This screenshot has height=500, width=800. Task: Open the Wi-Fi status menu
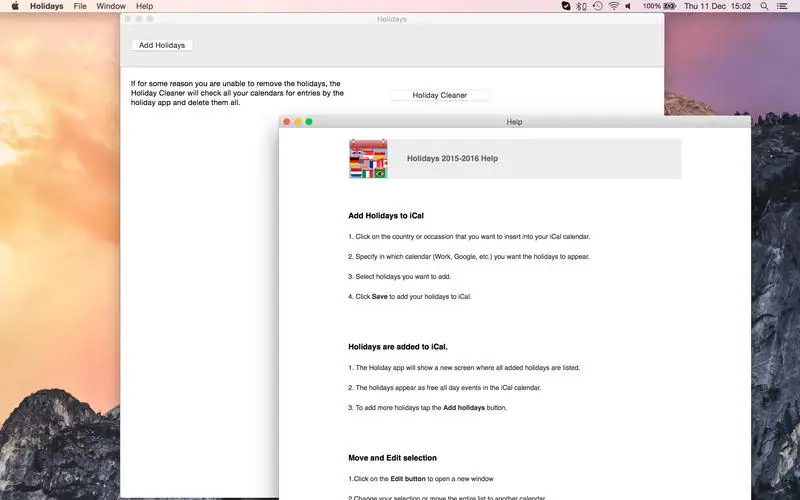point(614,6)
